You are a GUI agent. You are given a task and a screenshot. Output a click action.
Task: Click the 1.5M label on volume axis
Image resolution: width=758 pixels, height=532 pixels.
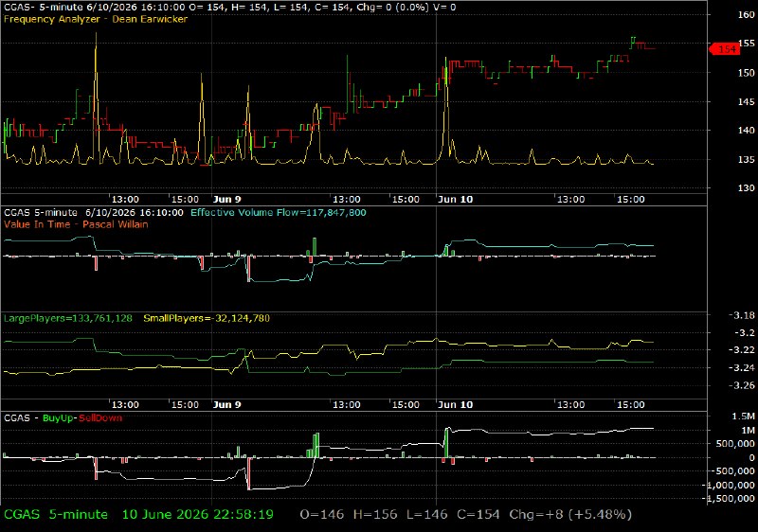tap(744, 417)
